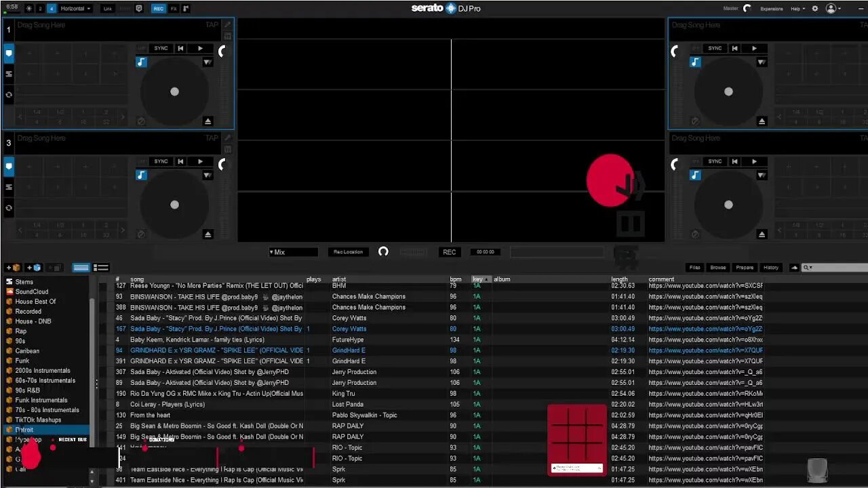The width and height of the screenshot is (868, 488).
Task: Open Serato settings gear
Action: pyautogui.click(x=815, y=9)
